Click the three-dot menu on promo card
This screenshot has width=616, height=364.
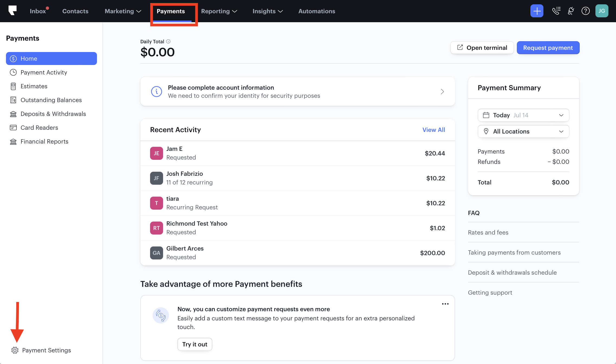pyautogui.click(x=445, y=304)
